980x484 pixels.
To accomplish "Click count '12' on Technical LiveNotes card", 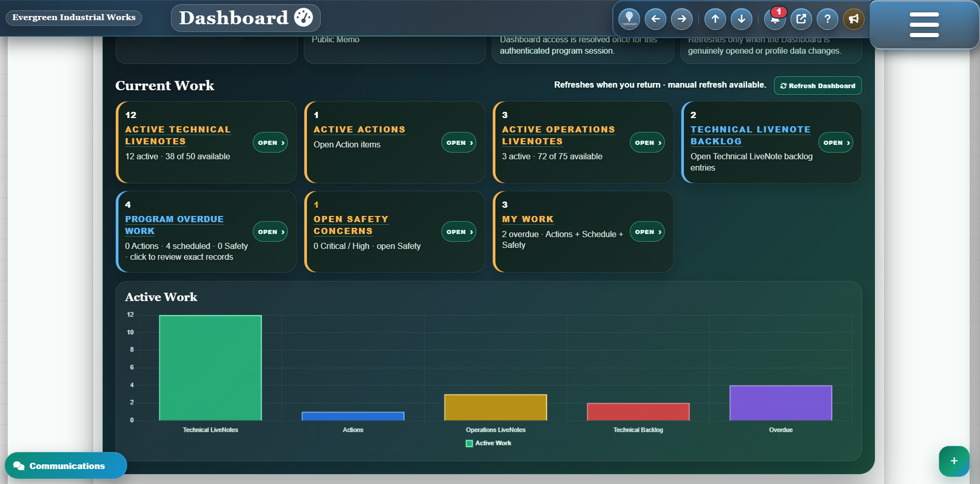I will 131,115.
